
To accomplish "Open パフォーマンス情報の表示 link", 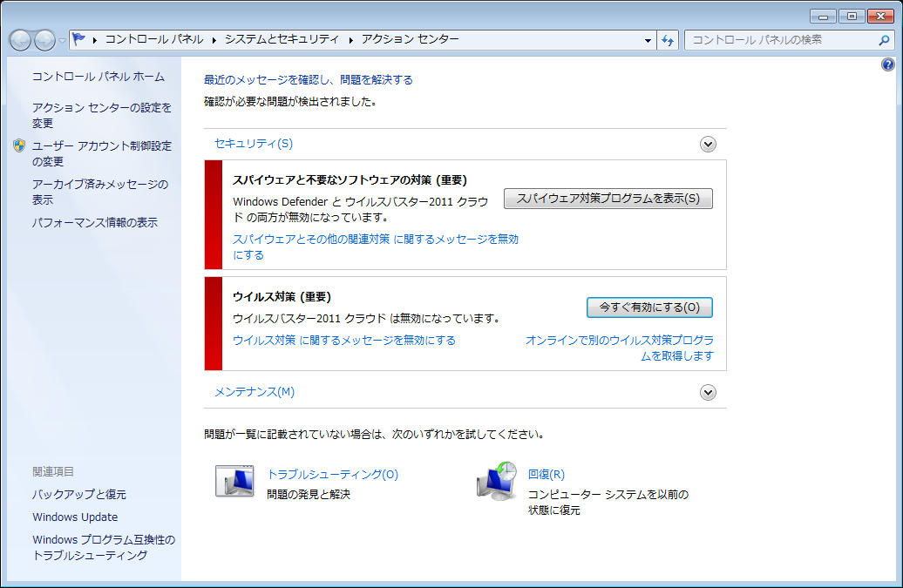I will click(x=94, y=222).
